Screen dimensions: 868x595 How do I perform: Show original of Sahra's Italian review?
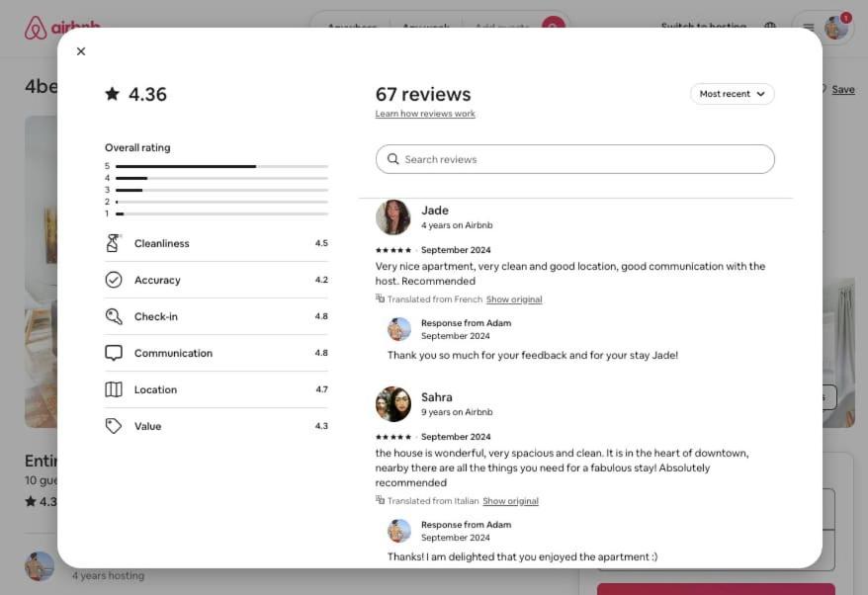[x=510, y=501]
